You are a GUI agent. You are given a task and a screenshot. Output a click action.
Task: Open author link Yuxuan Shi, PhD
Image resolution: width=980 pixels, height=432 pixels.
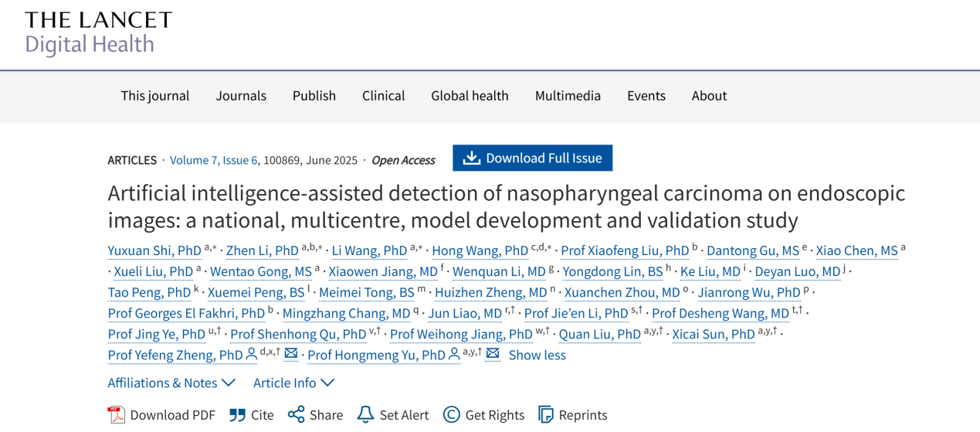click(x=154, y=250)
